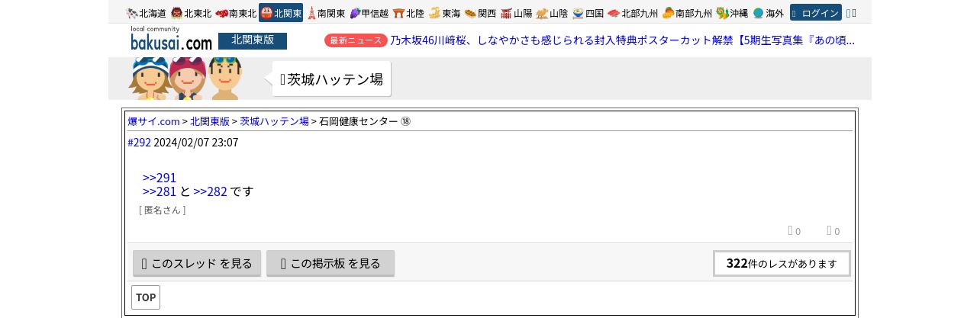Click この掲示板を見る button
Screen dimensions: 980x318
click(330, 263)
